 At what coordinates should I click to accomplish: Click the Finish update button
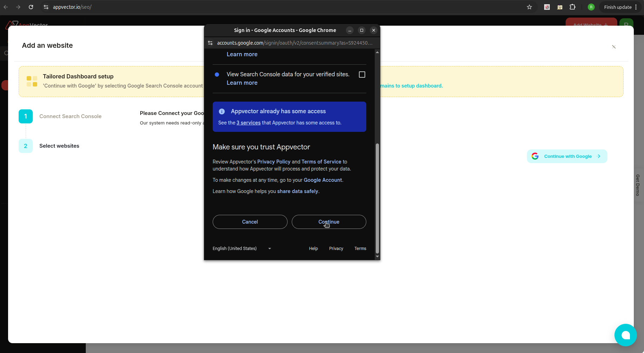[x=618, y=7]
